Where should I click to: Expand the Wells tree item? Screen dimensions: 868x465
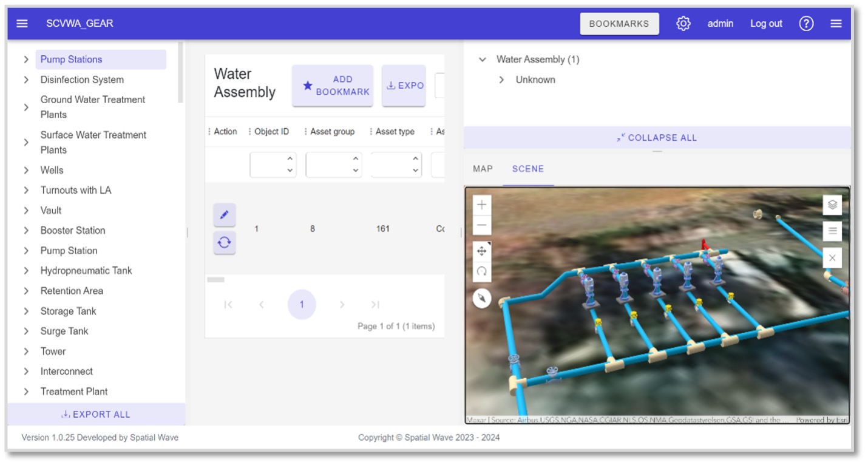tap(25, 170)
